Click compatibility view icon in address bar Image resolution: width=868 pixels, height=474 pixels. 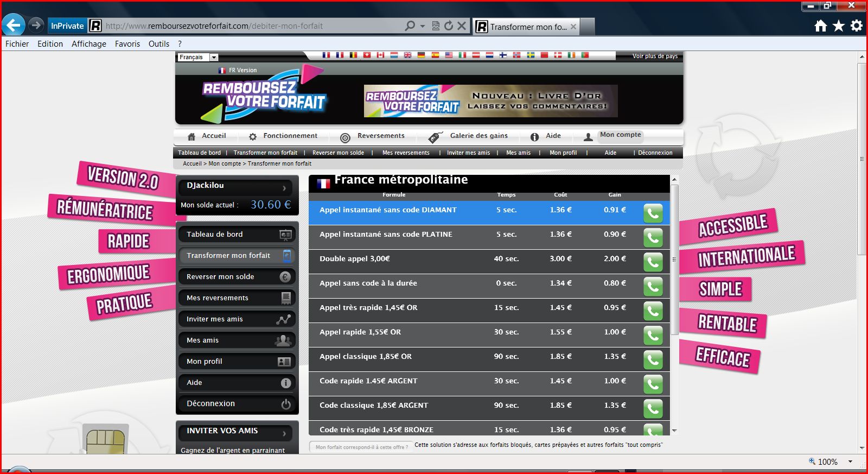(x=436, y=26)
